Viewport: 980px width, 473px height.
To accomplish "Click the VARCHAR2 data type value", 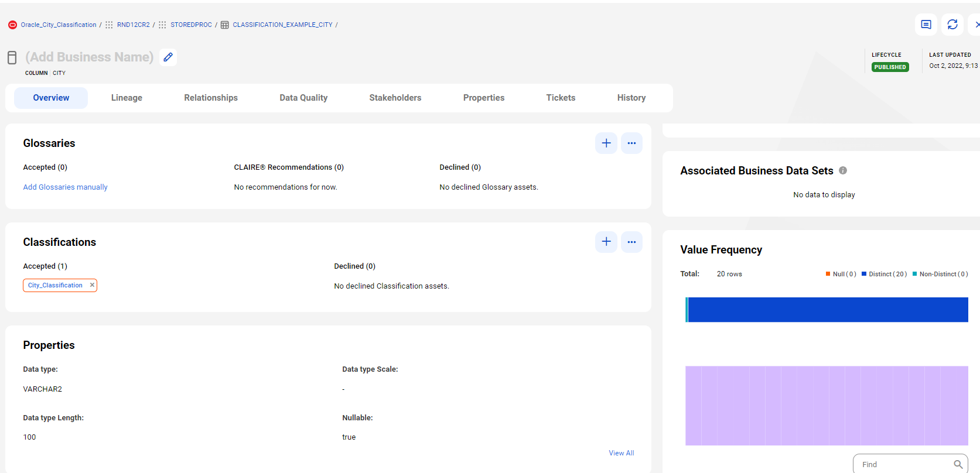I will pyautogui.click(x=42, y=389).
